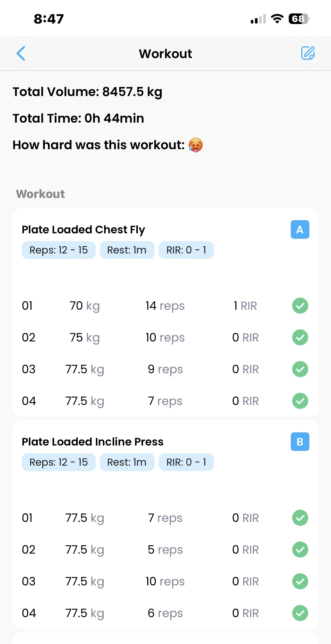
Task: Tap the battery level indicator
Action: click(x=299, y=19)
